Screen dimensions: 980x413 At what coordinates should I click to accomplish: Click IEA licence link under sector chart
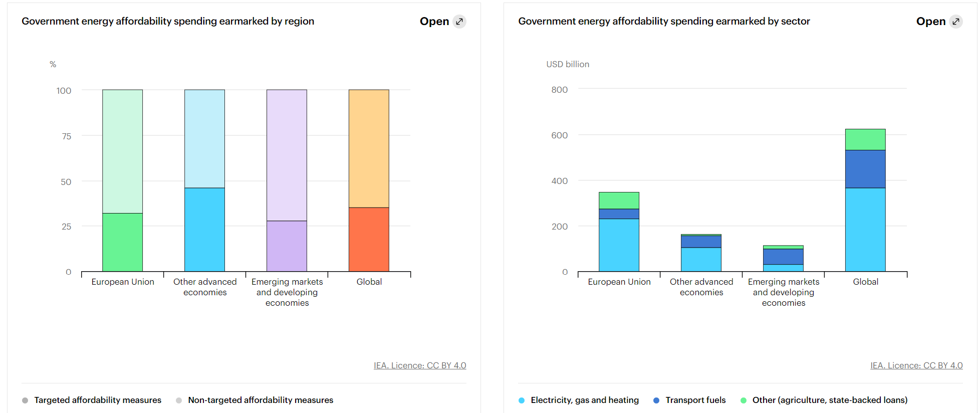tap(916, 365)
